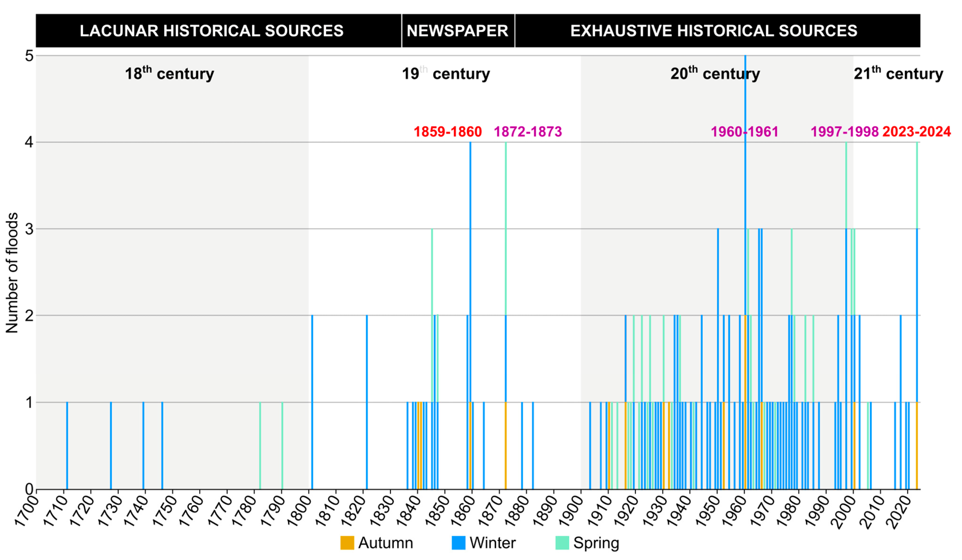Click the 1872 autumn bar segment

coord(506,445)
